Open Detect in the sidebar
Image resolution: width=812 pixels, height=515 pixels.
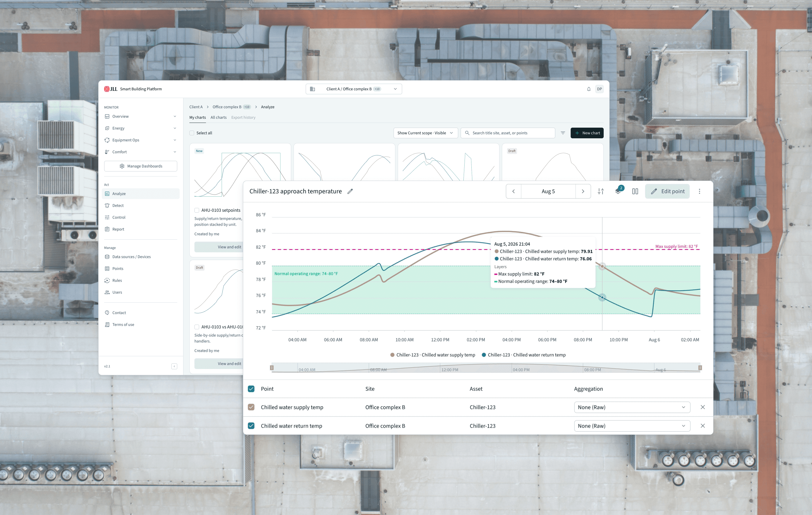pyautogui.click(x=141, y=206)
